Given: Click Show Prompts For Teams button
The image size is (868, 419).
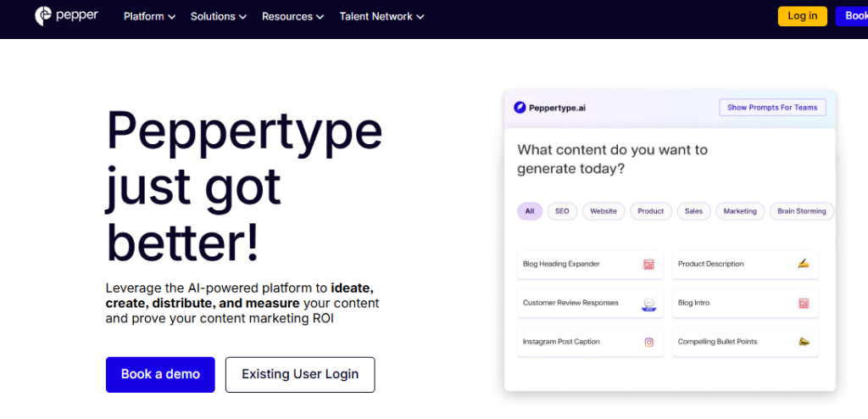Looking at the screenshot, I should (772, 108).
